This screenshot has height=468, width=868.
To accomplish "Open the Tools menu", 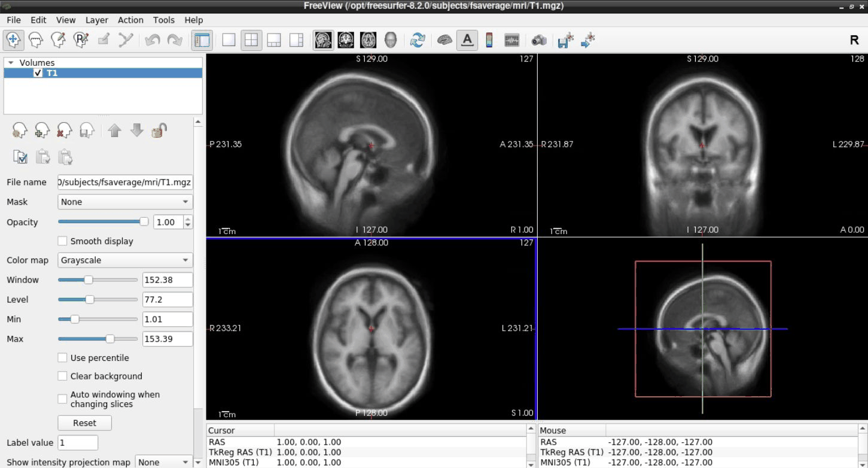I will pos(164,20).
